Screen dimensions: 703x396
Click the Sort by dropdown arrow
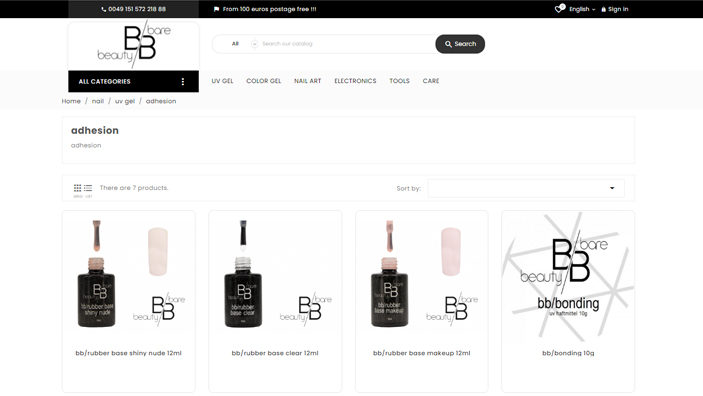click(612, 188)
